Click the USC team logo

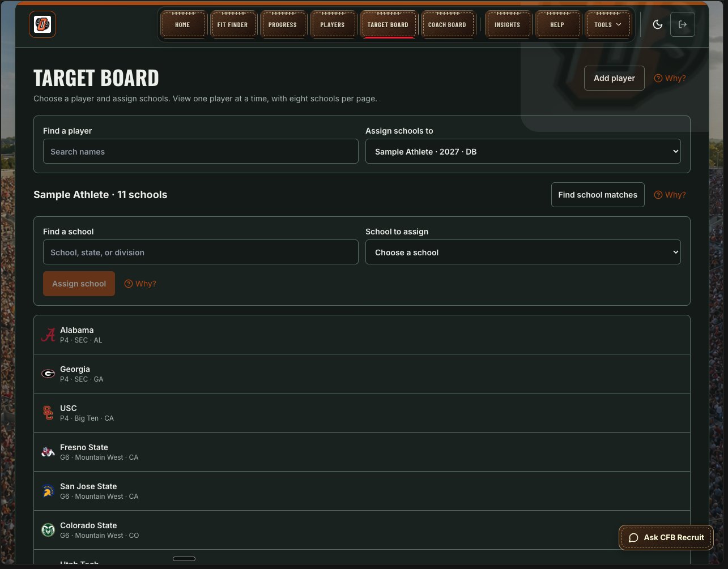point(48,413)
